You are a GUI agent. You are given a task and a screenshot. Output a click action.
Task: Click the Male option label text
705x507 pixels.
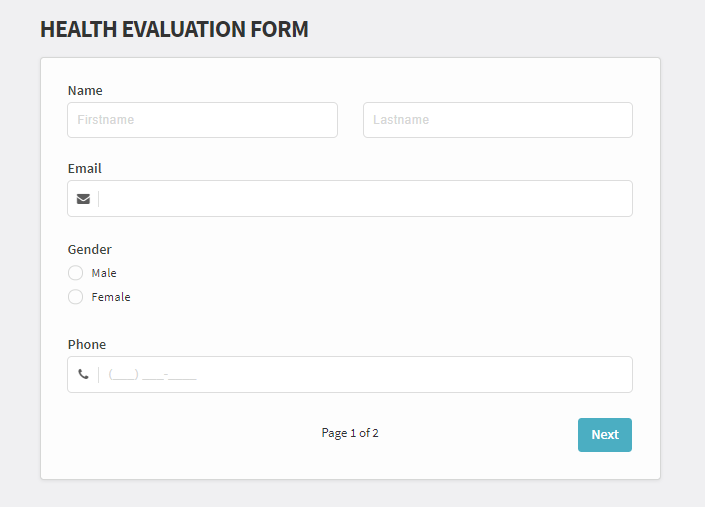[104, 273]
